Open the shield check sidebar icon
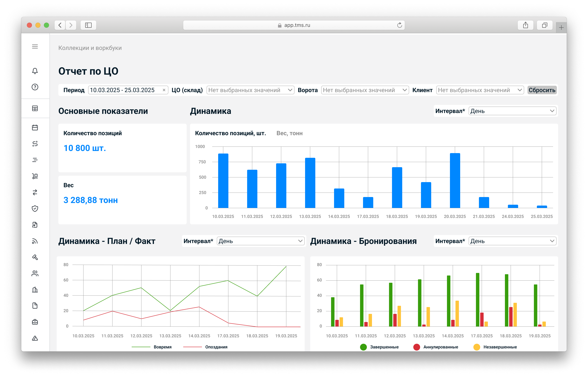 click(x=35, y=209)
